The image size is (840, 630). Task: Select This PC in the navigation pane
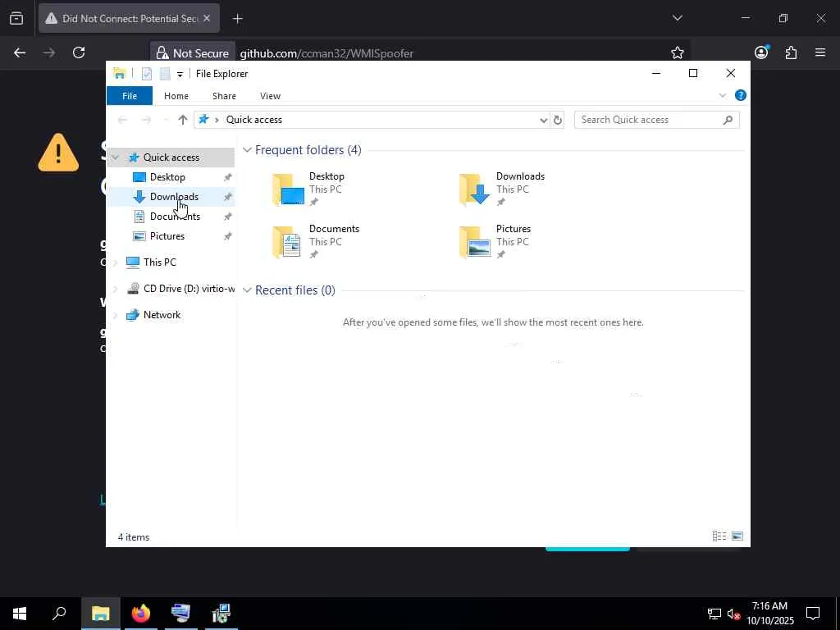pos(160,262)
